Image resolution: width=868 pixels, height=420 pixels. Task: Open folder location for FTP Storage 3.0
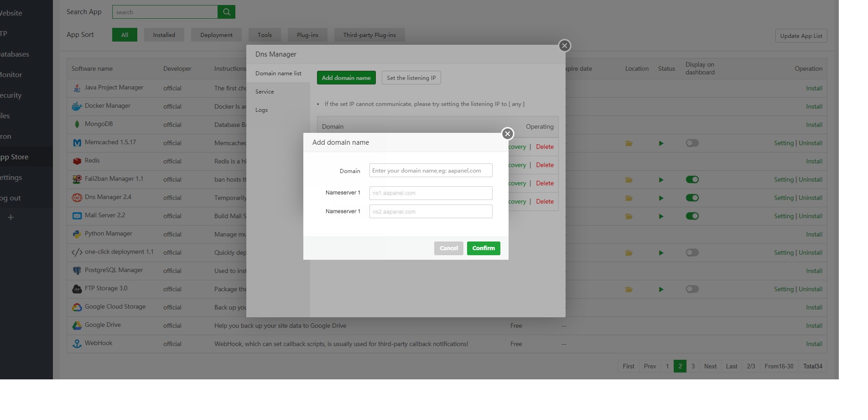(629, 289)
